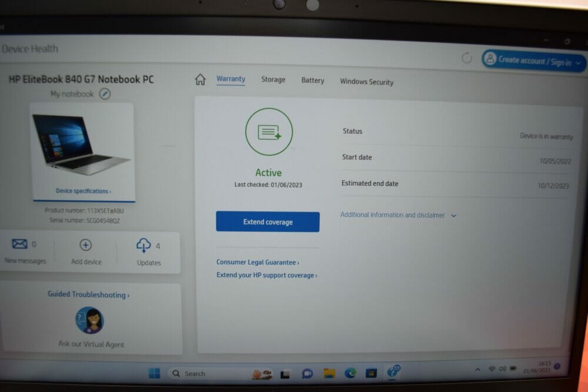The height and width of the screenshot is (392, 588).
Task: Click the Product number text
Action: coord(84,210)
